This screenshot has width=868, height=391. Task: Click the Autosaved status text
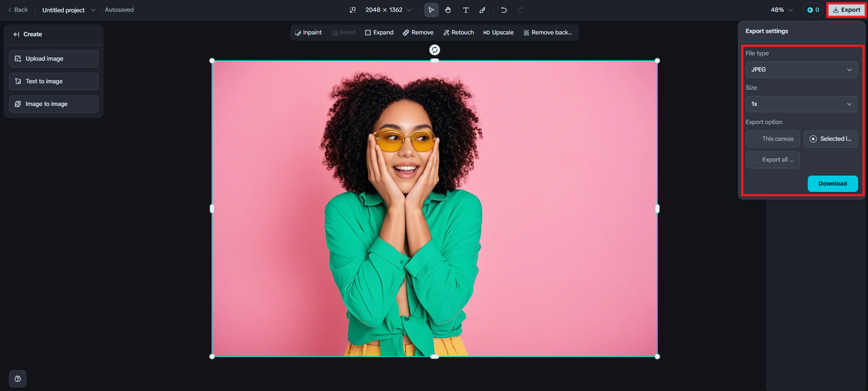[x=119, y=10]
